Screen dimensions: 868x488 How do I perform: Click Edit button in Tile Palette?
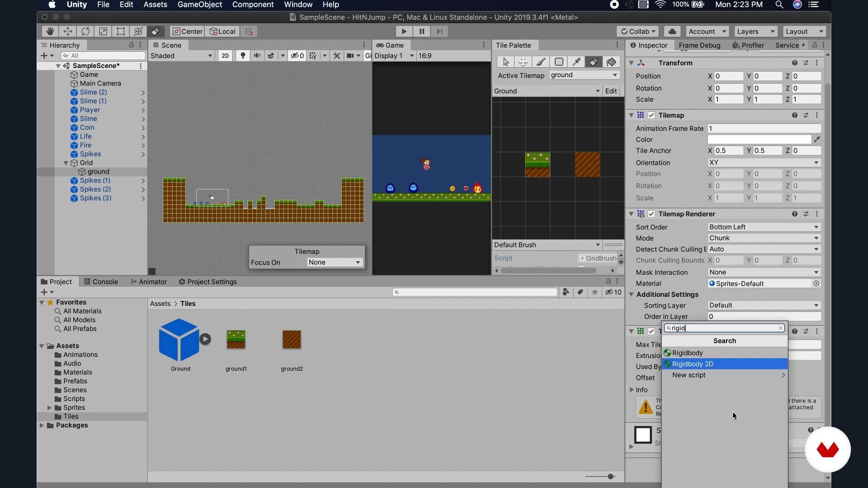611,91
